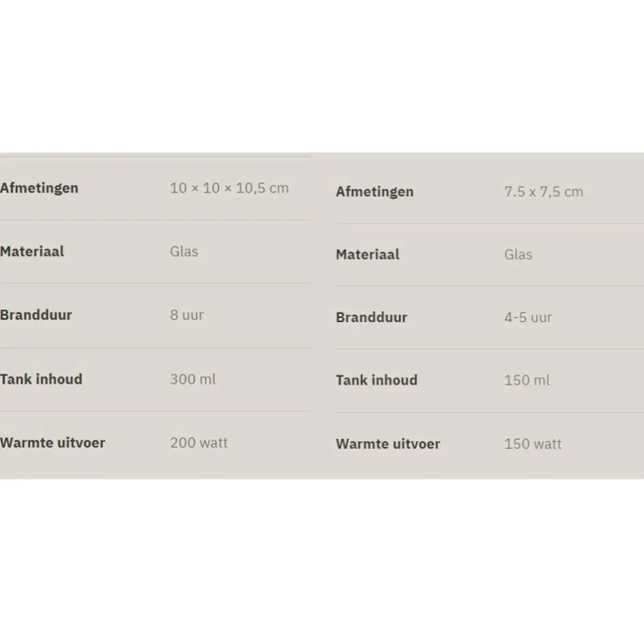
Task: Click "Brandduur" label beside 4-5 uur
Action: click(x=371, y=318)
